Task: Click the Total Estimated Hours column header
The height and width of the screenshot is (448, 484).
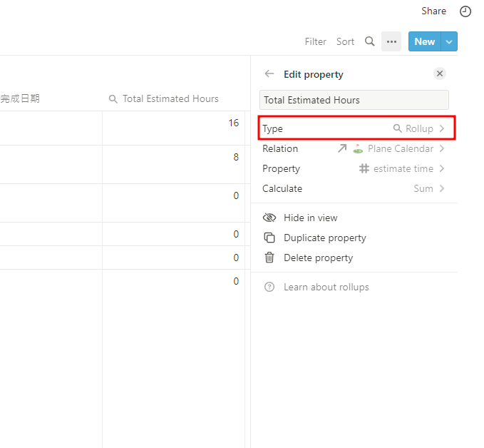Action: [x=170, y=98]
